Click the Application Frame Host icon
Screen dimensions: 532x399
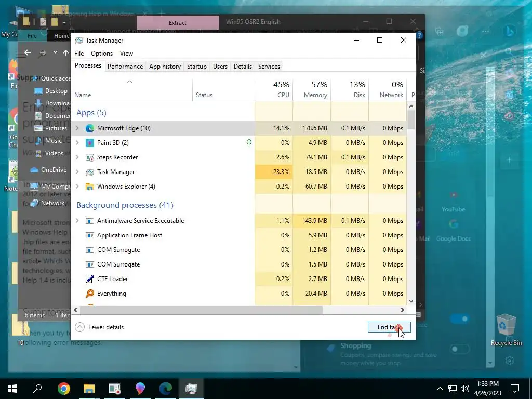[x=89, y=235]
